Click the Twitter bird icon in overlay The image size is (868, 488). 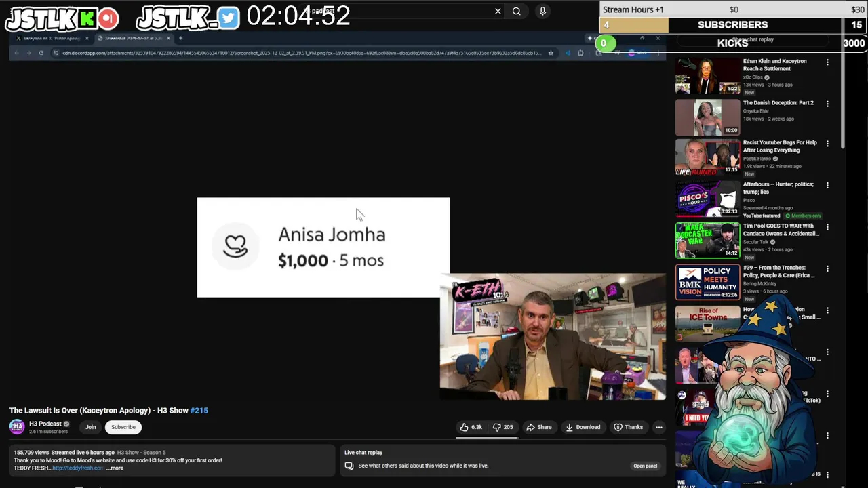229,18
